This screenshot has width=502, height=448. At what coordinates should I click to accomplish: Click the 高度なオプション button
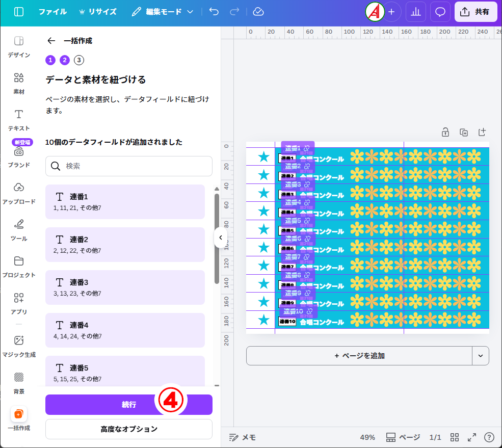129,429
